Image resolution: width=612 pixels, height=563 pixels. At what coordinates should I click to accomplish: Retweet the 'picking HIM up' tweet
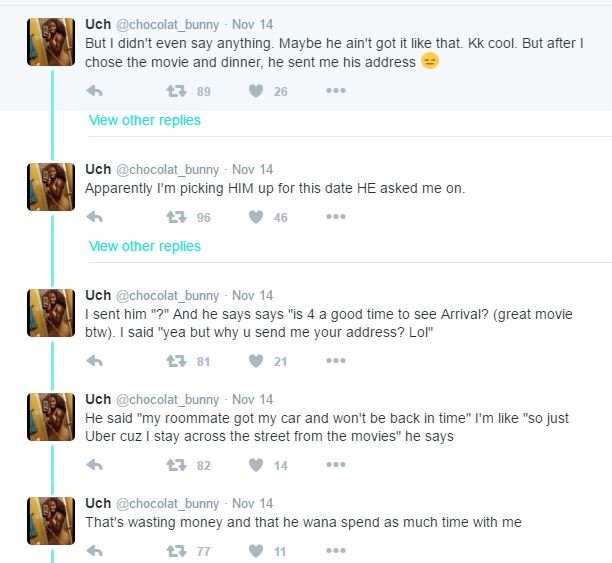(x=176, y=217)
